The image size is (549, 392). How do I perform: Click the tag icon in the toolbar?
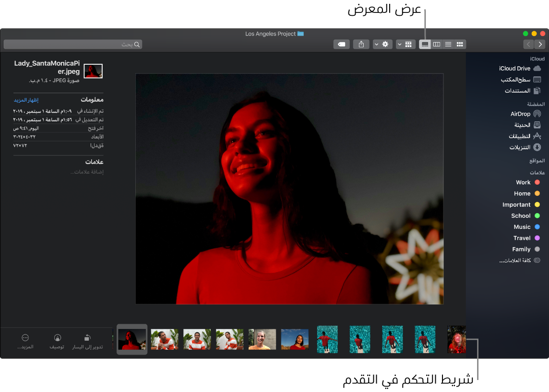click(x=341, y=44)
